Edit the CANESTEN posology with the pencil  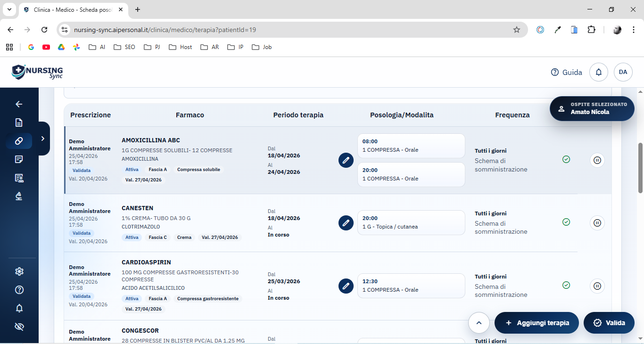(346, 222)
